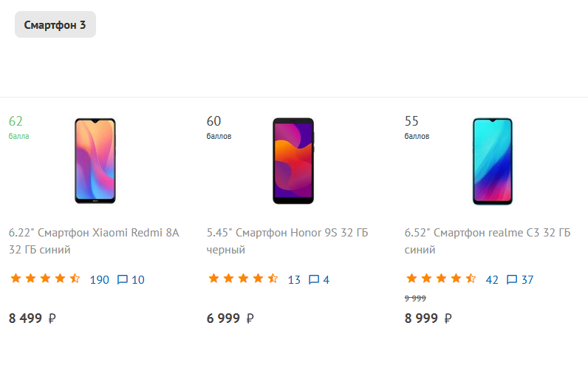Click the 55 баллов score label

[x=417, y=127]
